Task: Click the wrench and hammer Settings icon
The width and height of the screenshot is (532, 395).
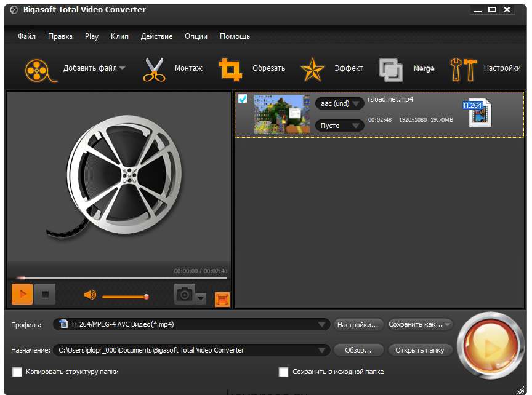Action: 463,70
